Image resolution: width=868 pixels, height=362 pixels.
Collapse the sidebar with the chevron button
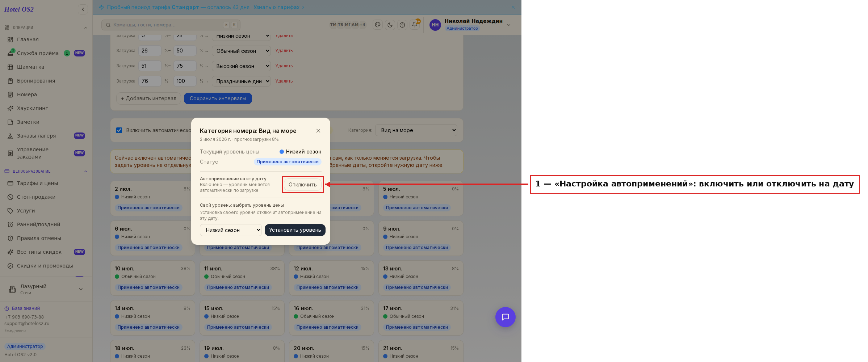click(83, 9)
